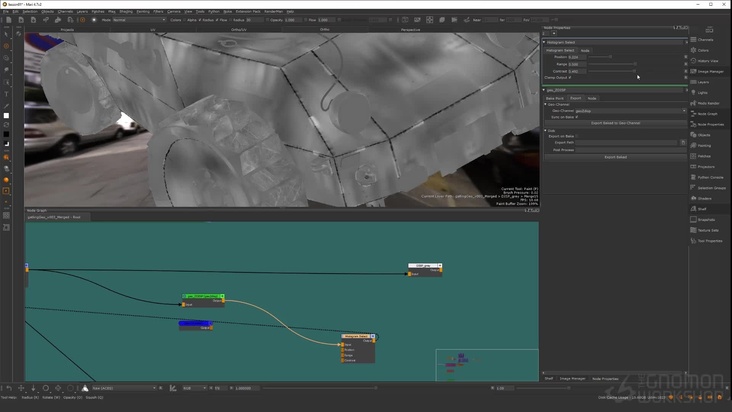The height and width of the screenshot is (412, 732).
Task: Open the Python menu
Action: tap(214, 11)
